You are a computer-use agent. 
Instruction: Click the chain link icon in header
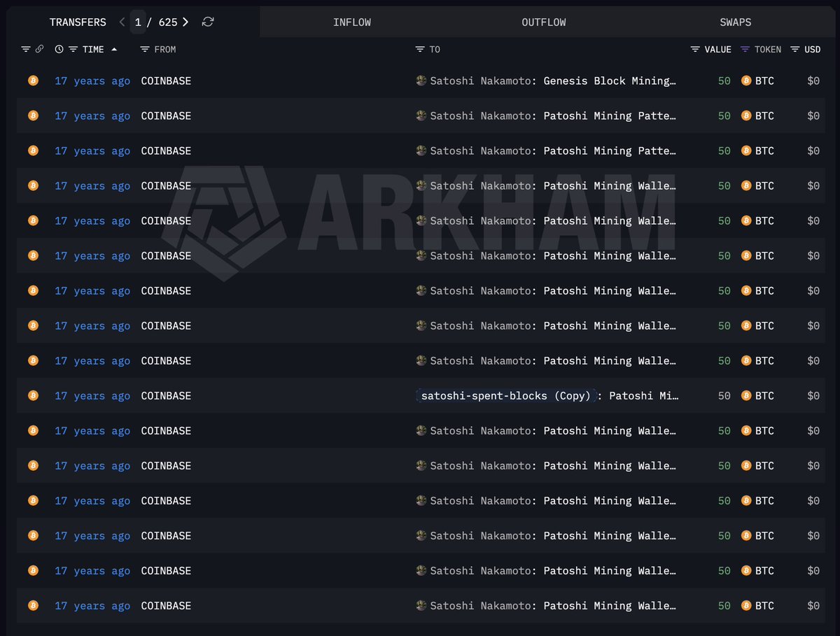point(39,49)
